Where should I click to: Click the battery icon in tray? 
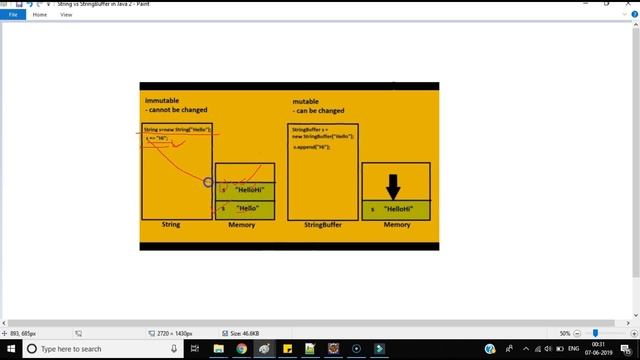pos(560,349)
